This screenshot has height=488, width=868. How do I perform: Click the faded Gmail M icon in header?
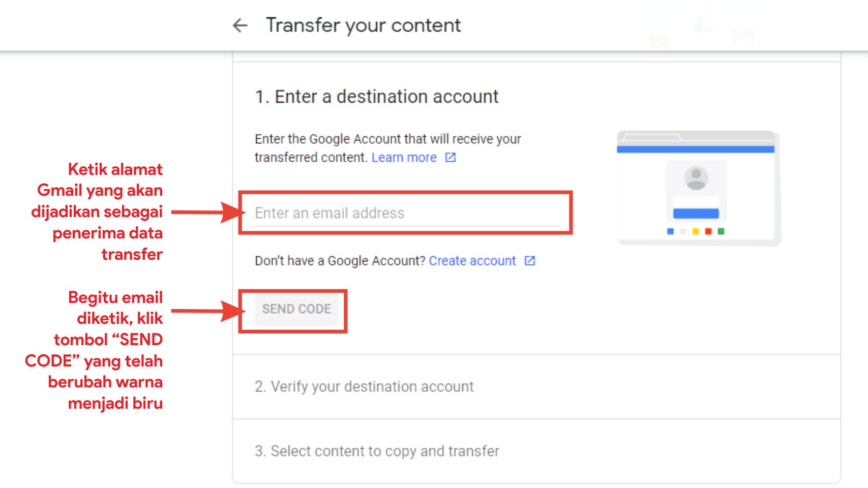point(743,37)
